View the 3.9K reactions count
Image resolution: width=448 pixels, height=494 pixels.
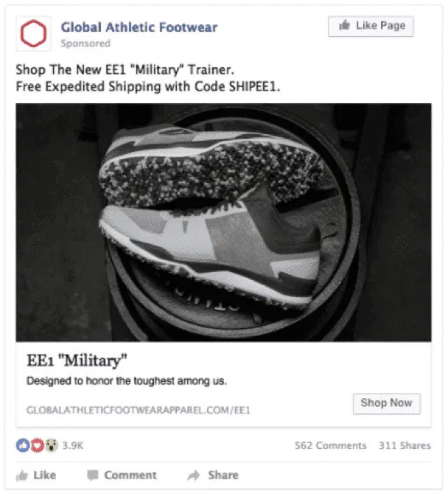73,445
